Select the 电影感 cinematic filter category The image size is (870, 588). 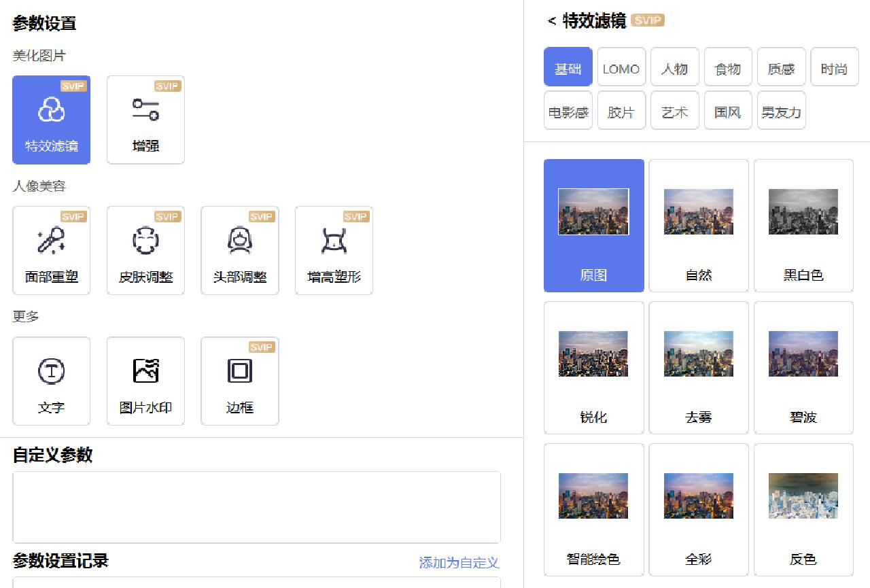tap(568, 109)
